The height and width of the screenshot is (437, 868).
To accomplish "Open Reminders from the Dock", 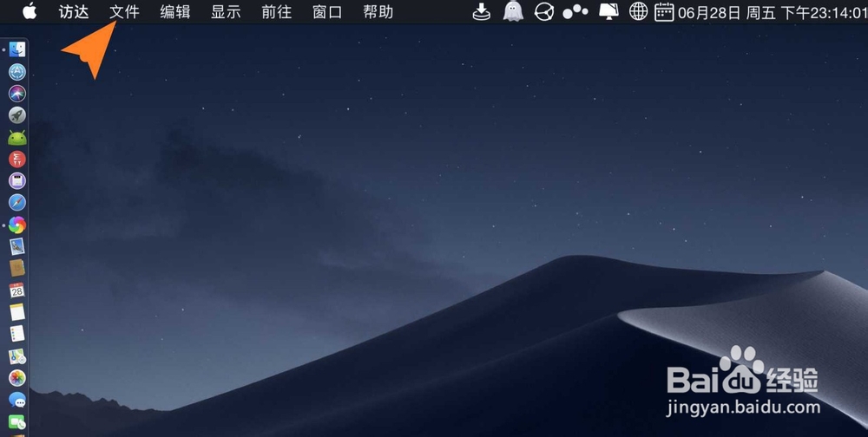I will point(17,334).
